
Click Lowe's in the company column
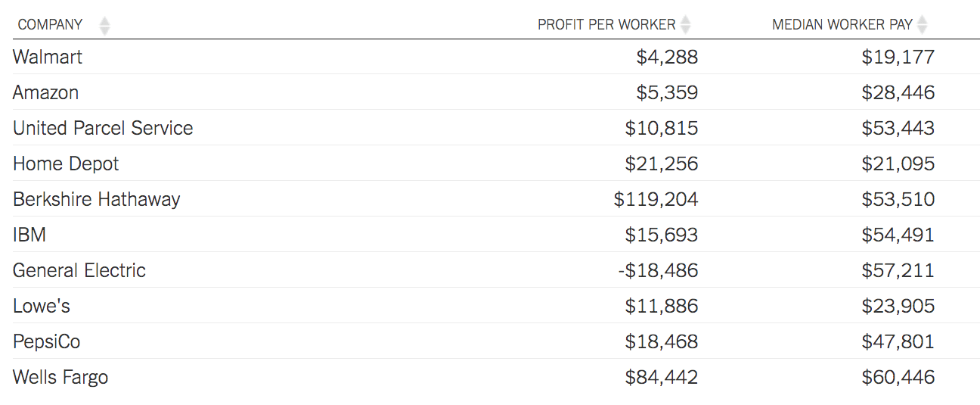[x=42, y=306]
